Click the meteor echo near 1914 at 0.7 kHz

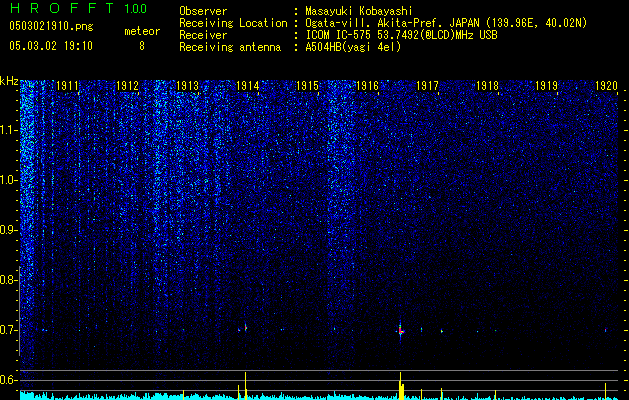(245, 328)
